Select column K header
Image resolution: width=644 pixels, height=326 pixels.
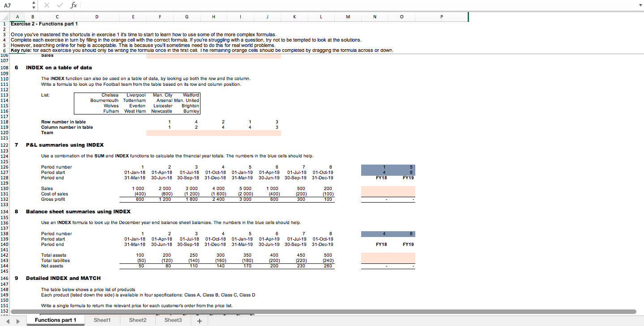coord(294,17)
